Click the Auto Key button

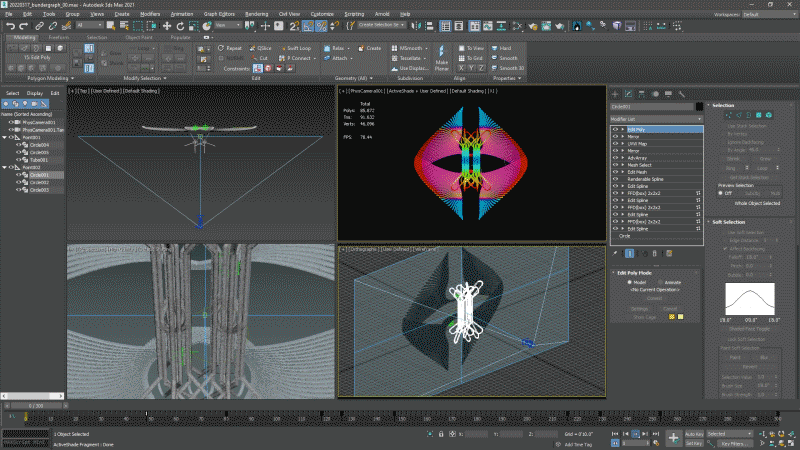point(694,434)
